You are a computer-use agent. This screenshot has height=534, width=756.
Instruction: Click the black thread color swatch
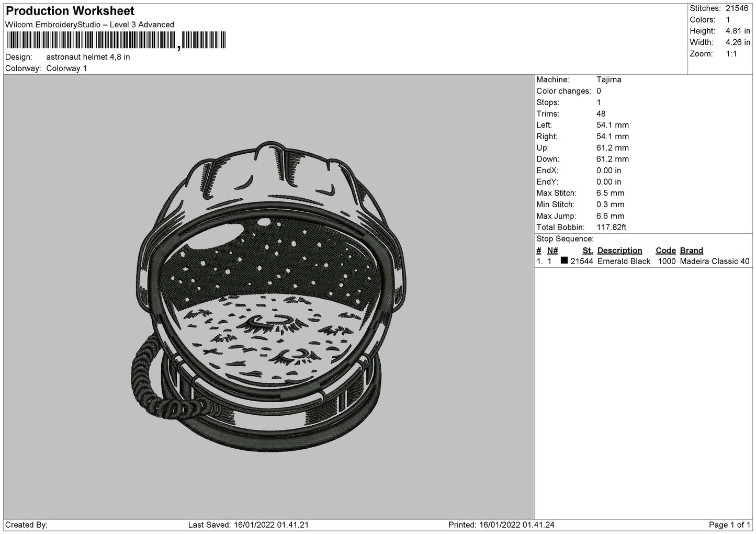point(564,260)
